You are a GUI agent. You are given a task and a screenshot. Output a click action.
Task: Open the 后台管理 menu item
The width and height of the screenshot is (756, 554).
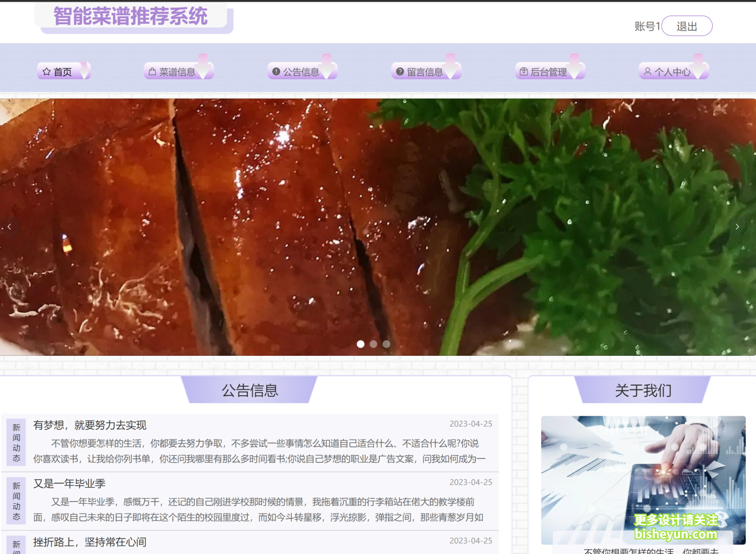coord(550,71)
